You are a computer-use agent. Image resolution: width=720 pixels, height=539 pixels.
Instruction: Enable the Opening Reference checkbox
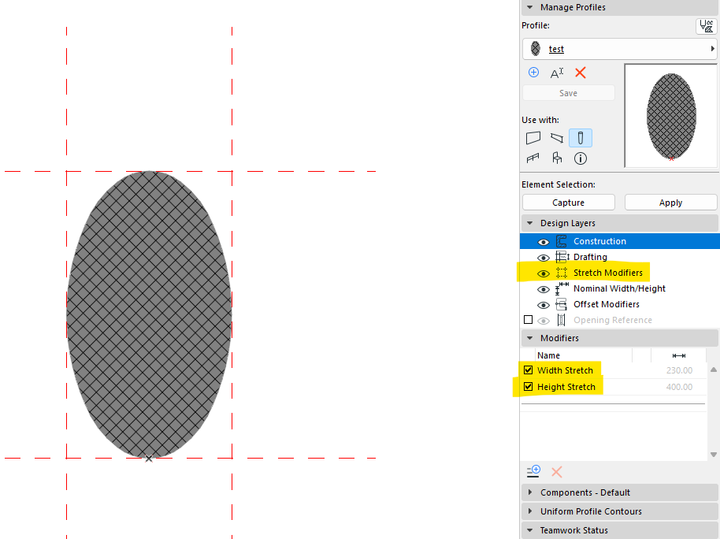tap(528, 320)
